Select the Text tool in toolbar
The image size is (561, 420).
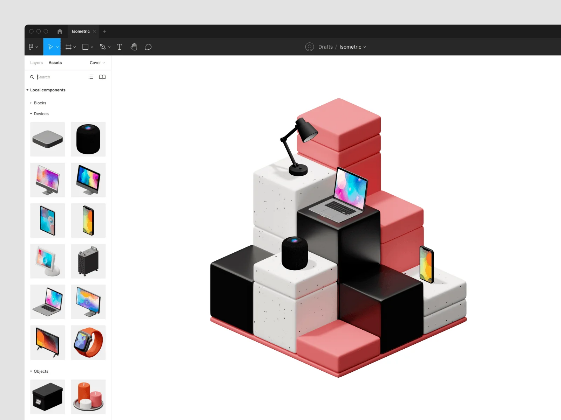coord(119,47)
